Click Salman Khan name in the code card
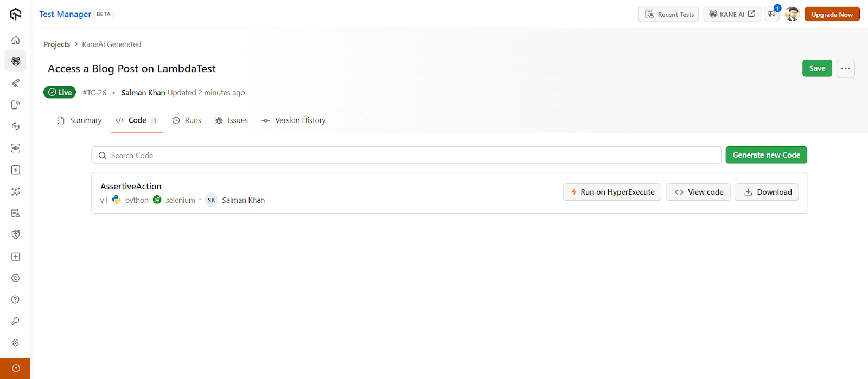 pyautogui.click(x=244, y=200)
